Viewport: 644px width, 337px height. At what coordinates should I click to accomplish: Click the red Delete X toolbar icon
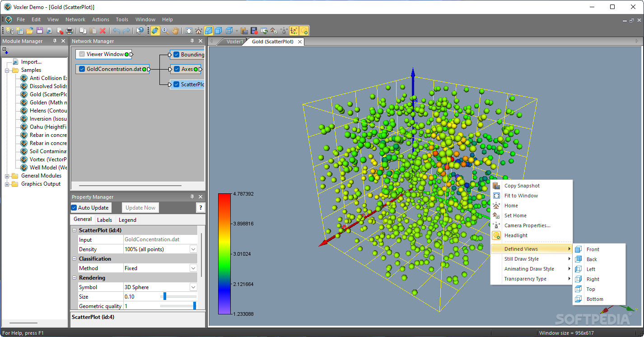pos(103,31)
